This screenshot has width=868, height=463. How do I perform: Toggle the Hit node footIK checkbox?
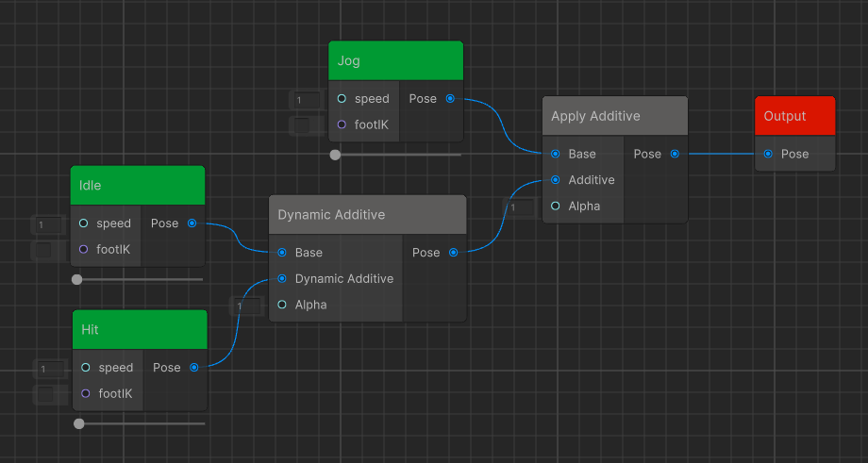point(45,394)
